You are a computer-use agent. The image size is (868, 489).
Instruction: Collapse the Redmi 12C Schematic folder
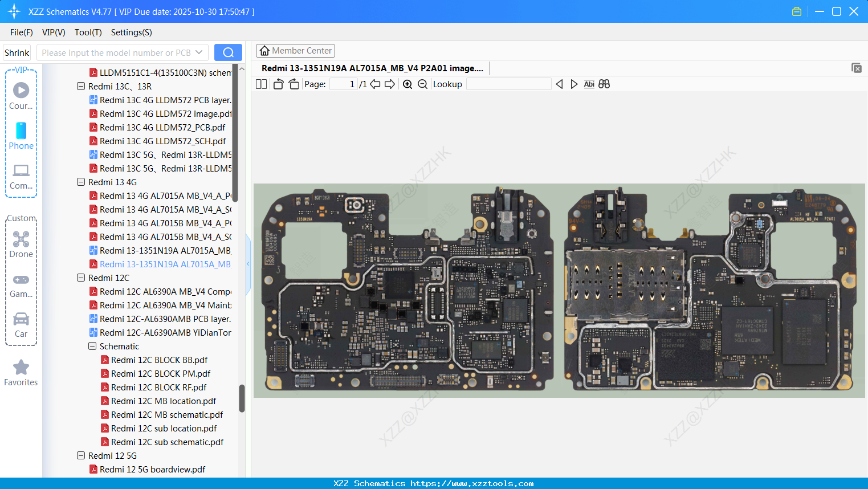click(x=92, y=346)
